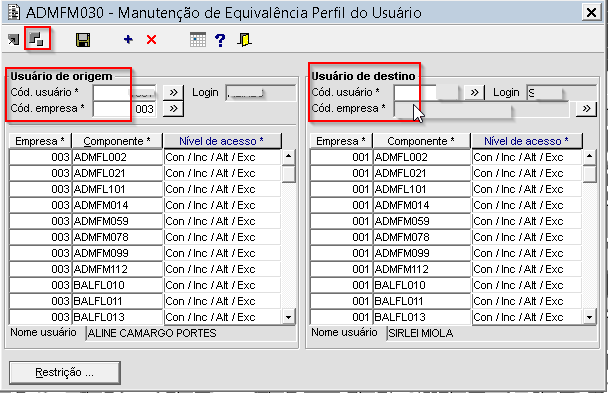Click origin Empresa cell 003 for ADMFM059
The width and height of the screenshot is (608, 393).
(40, 221)
